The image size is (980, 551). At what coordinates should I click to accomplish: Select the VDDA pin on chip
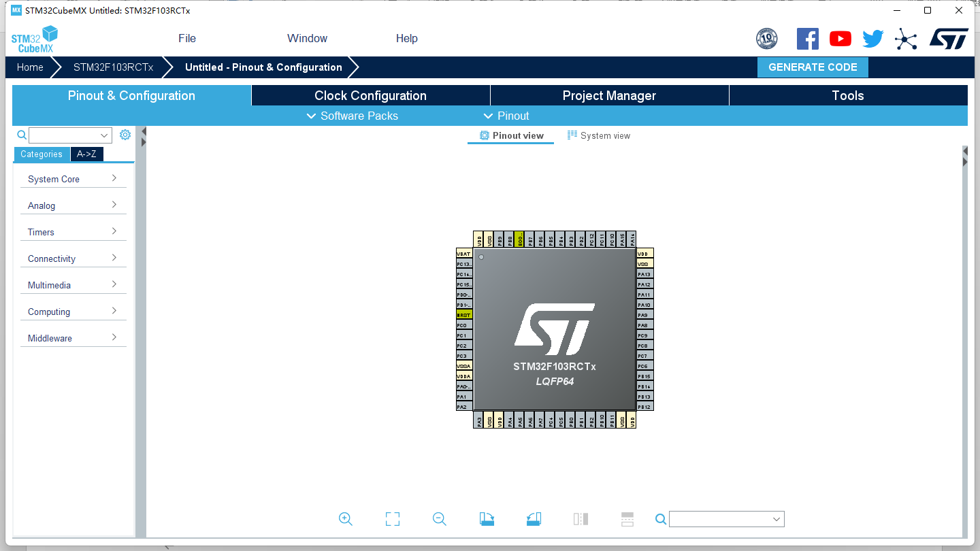pos(464,376)
